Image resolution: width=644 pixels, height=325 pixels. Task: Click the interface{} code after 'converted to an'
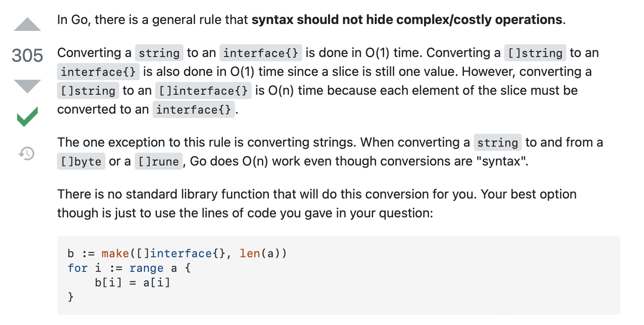click(x=194, y=110)
